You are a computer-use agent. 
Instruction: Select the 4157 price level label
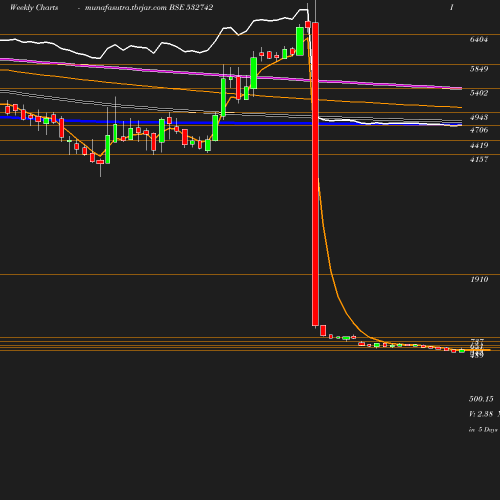click(479, 159)
